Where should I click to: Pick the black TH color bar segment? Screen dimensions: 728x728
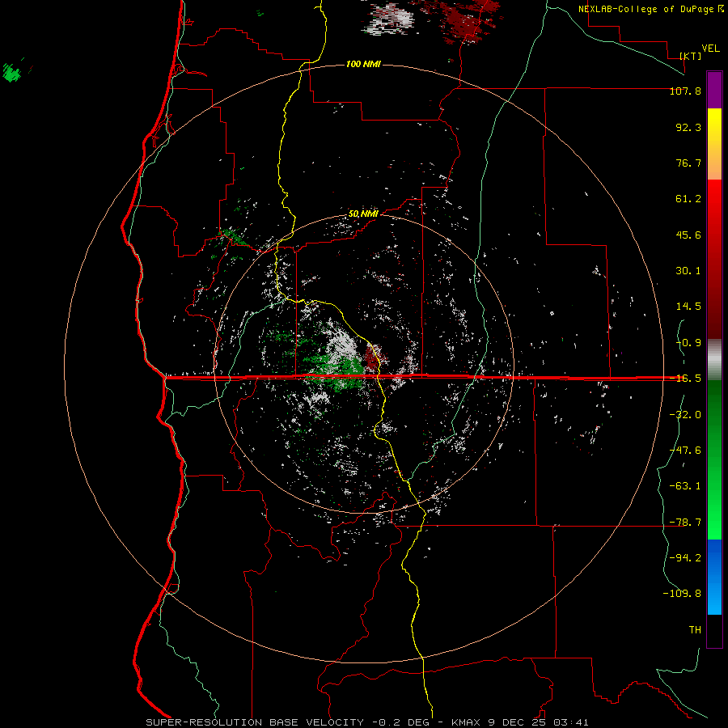714,630
